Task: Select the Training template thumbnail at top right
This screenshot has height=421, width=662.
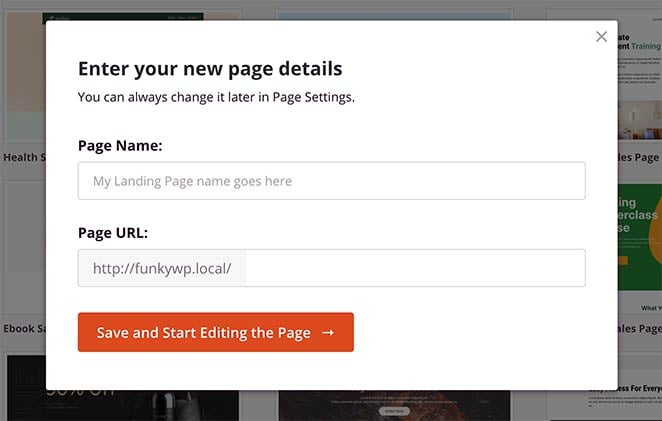Action: (639, 80)
